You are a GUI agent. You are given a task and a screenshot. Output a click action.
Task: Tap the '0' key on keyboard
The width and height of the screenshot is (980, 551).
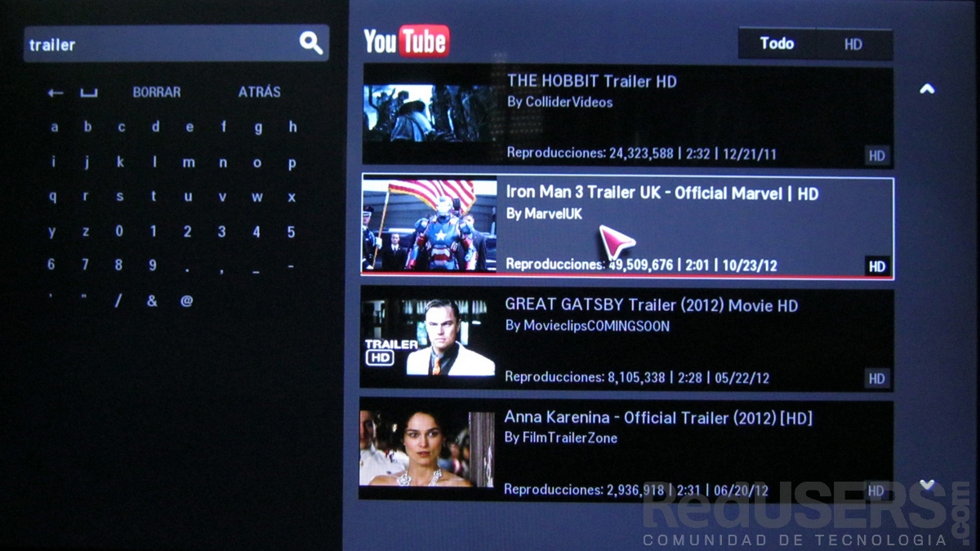119,231
